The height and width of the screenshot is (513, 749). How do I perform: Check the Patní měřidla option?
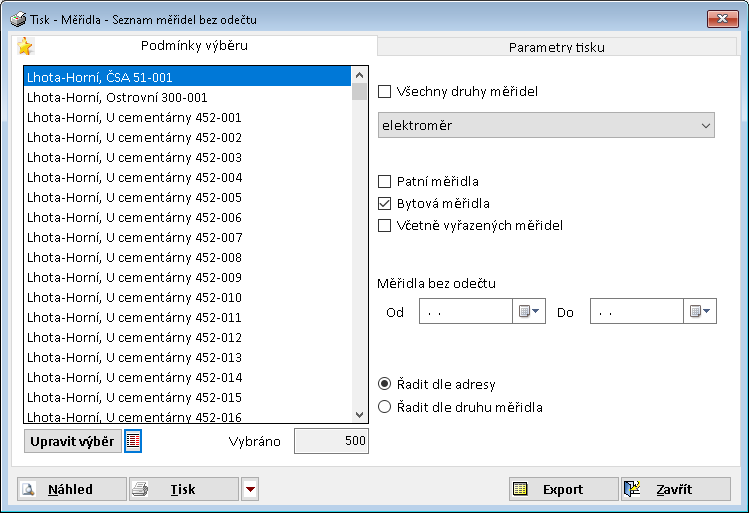click(x=385, y=182)
